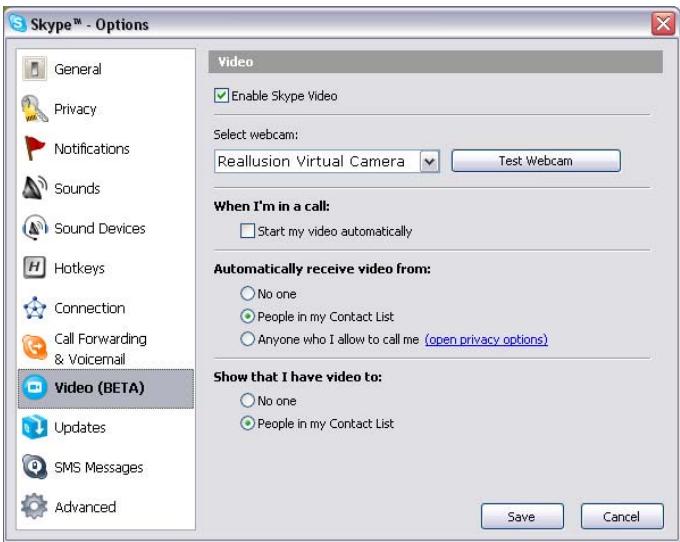Cancel the options dialog
Screen dimensions: 680x542
pos(622,516)
